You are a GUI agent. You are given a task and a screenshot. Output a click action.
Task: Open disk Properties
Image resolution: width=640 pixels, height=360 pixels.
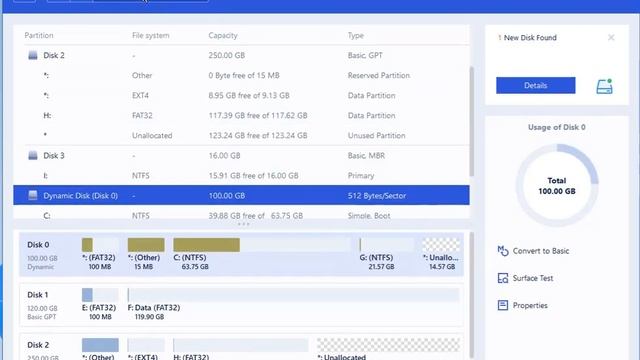pyautogui.click(x=522, y=305)
